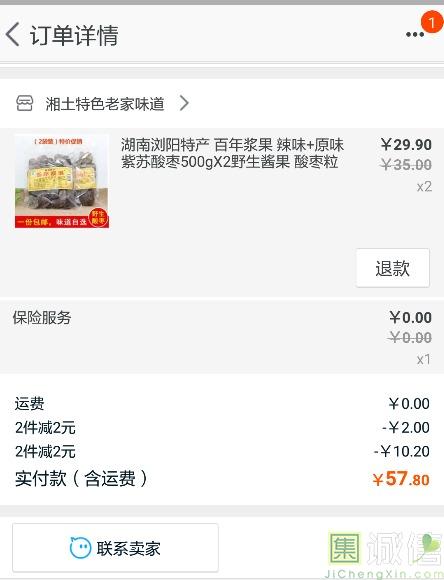Tap the x2 product quantity label
The width and height of the screenshot is (444, 580).
click(424, 187)
